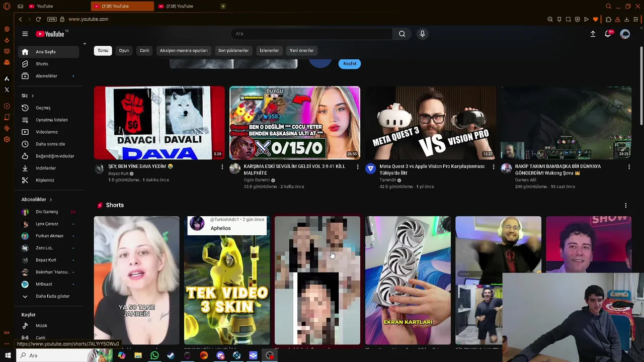Viewport: 644px width, 362px height.
Task: Open the extensions cube icon
Action: click(608, 19)
